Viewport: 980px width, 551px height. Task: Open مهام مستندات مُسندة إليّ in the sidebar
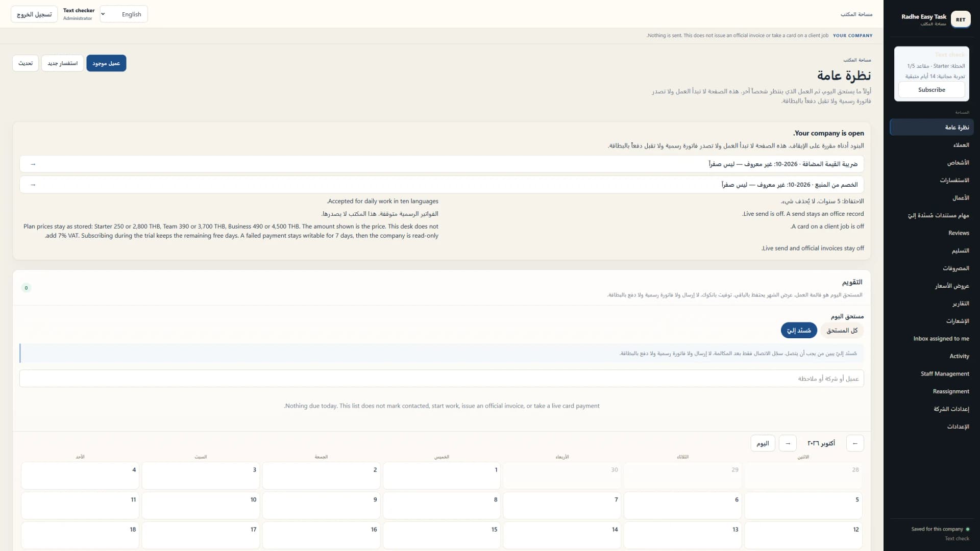pos(932,215)
